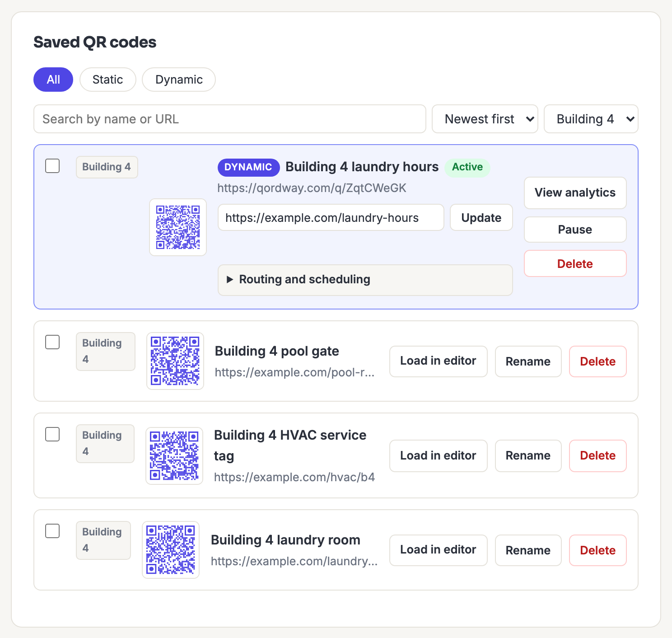
Task: Click the qordway.com short link for laundry hours
Action: click(x=312, y=188)
